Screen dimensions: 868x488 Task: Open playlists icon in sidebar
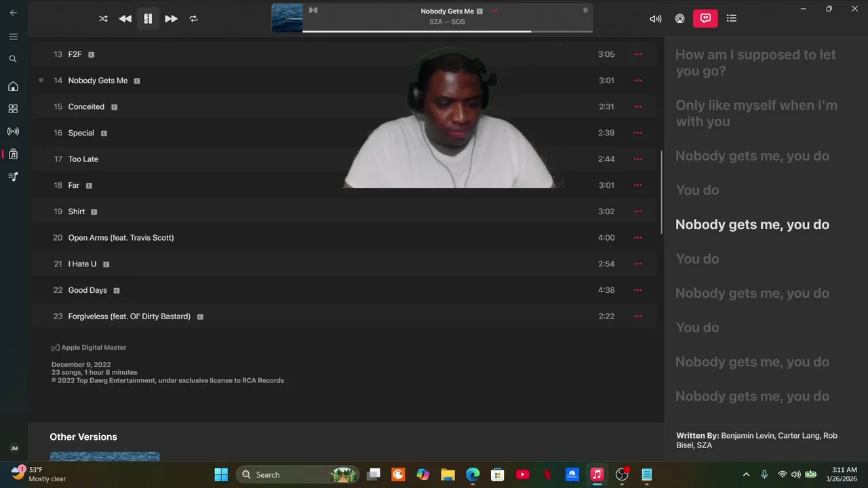(x=13, y=176)
